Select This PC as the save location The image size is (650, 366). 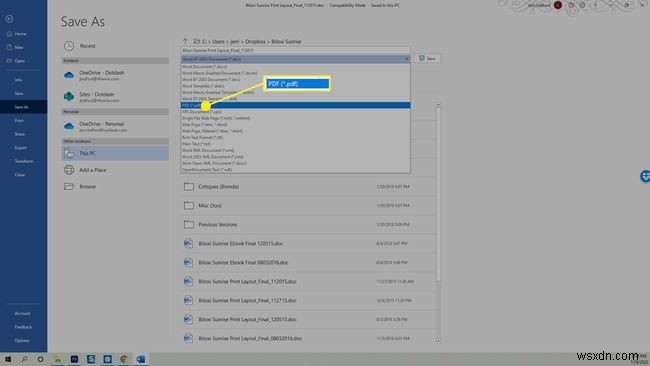click(x=115, y=153)
